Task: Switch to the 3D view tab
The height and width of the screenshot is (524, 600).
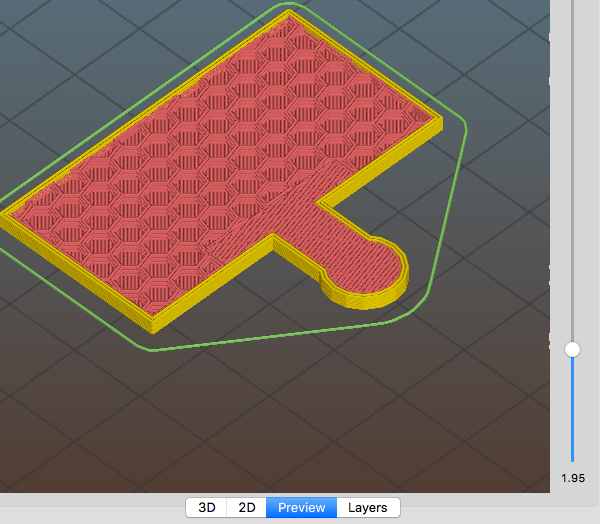Action: point(206,507)
